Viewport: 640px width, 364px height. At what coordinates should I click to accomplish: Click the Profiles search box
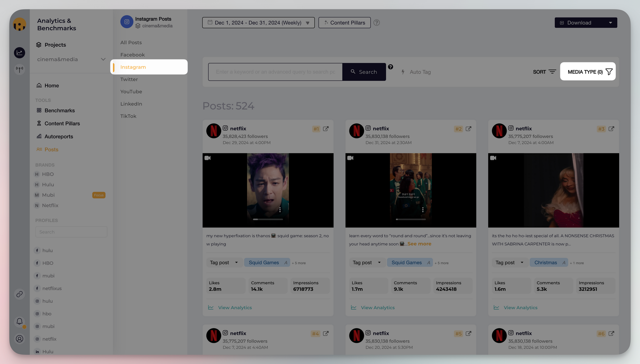(x=71, y=232)
